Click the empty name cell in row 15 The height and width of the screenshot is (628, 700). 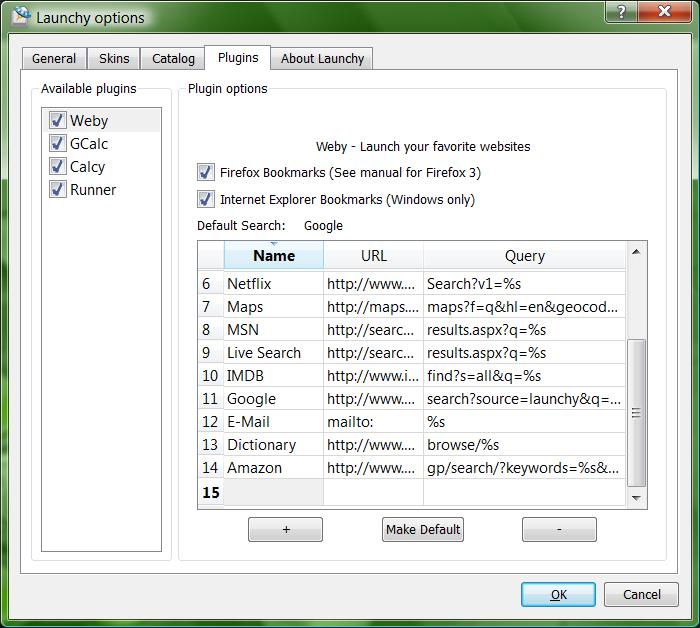click(274, 492)
